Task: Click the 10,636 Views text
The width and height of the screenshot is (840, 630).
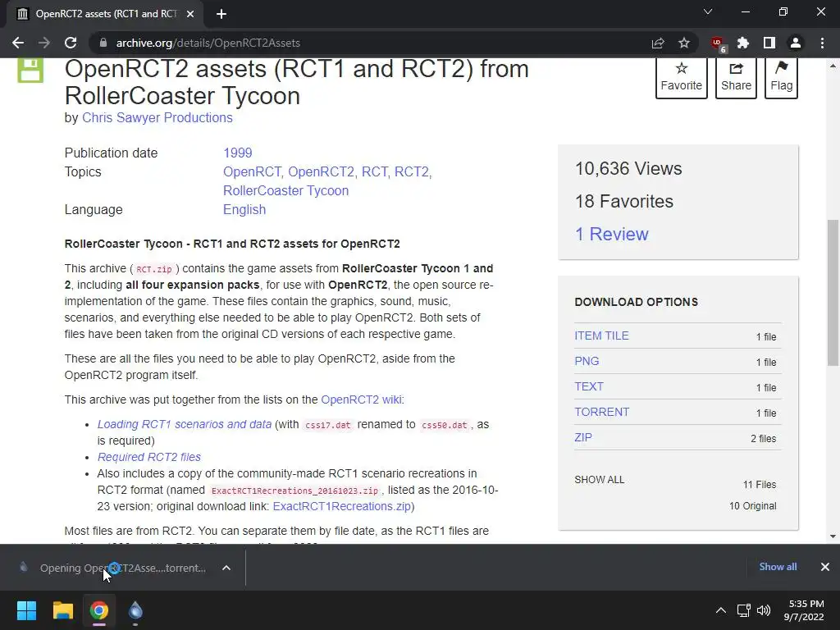Action: [628, 169]
